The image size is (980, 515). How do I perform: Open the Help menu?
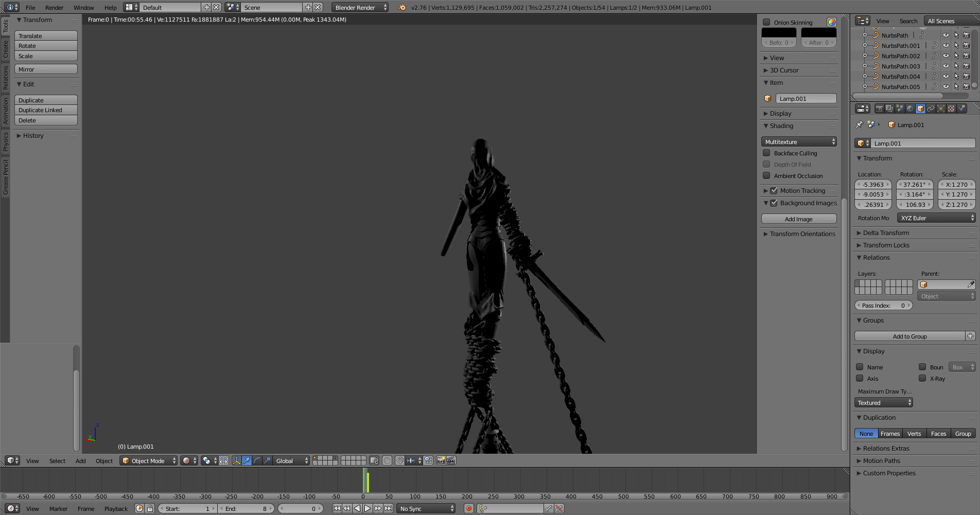[110, 7]
